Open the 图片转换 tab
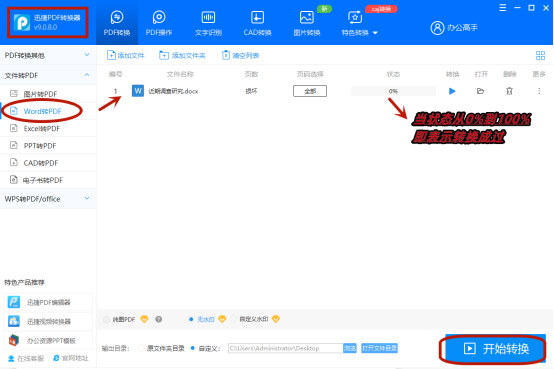The image size is (554, 369). point(307,23)
